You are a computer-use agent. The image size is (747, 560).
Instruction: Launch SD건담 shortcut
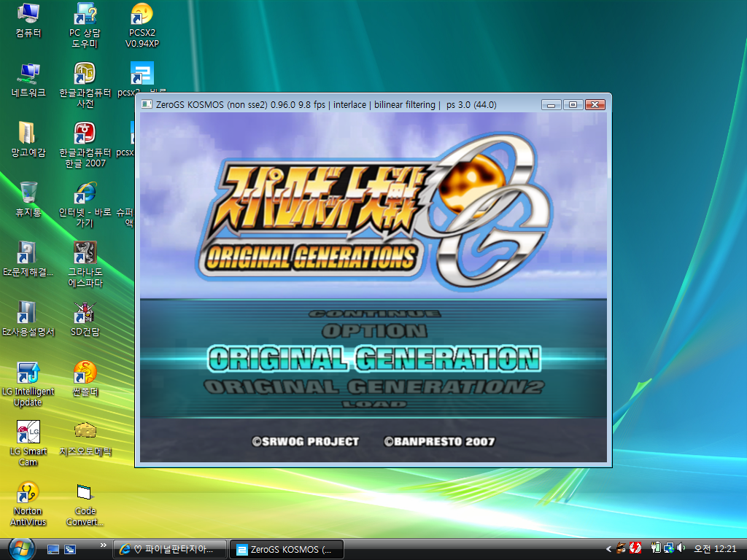85,320
